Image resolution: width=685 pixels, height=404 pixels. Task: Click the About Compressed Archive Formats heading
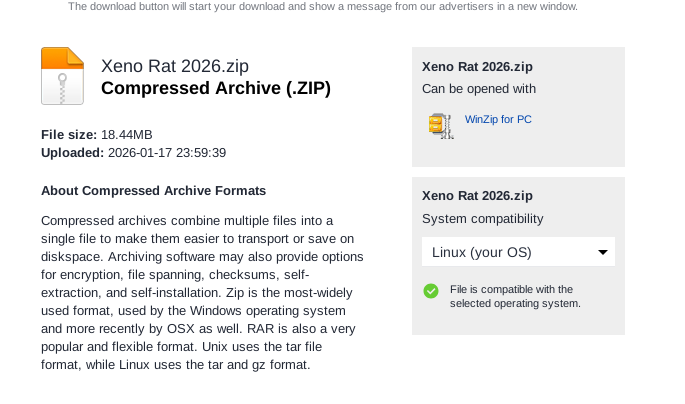pyautogui.click(x=153, y=190)
